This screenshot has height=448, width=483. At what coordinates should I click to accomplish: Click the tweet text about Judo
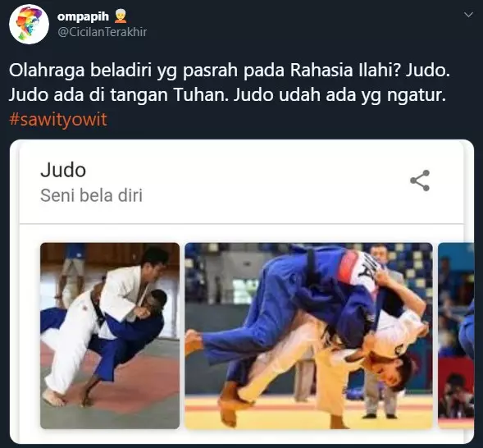(230, 83)
